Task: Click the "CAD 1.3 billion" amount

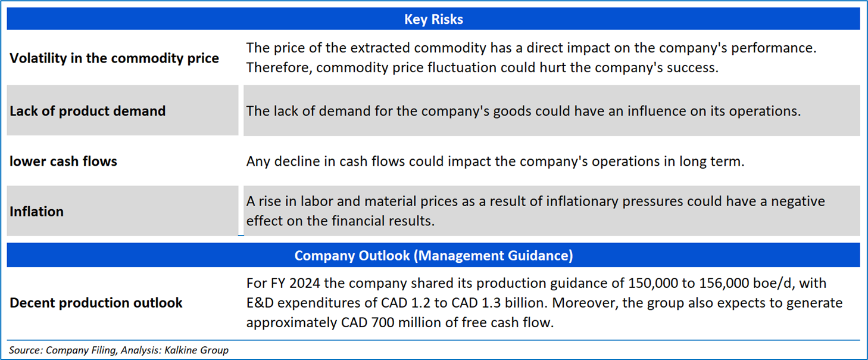Action: (499, 303)
